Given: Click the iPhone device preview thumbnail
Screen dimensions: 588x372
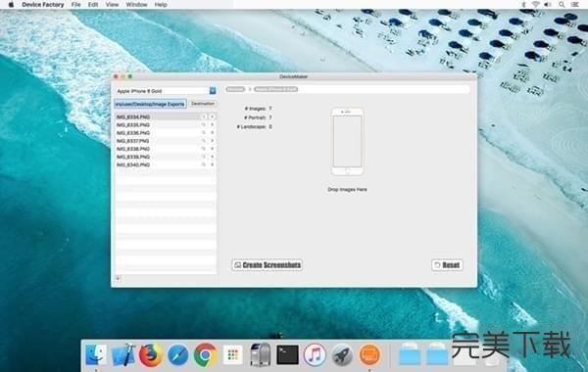Looking at the screenshot, I should point(348,142).
